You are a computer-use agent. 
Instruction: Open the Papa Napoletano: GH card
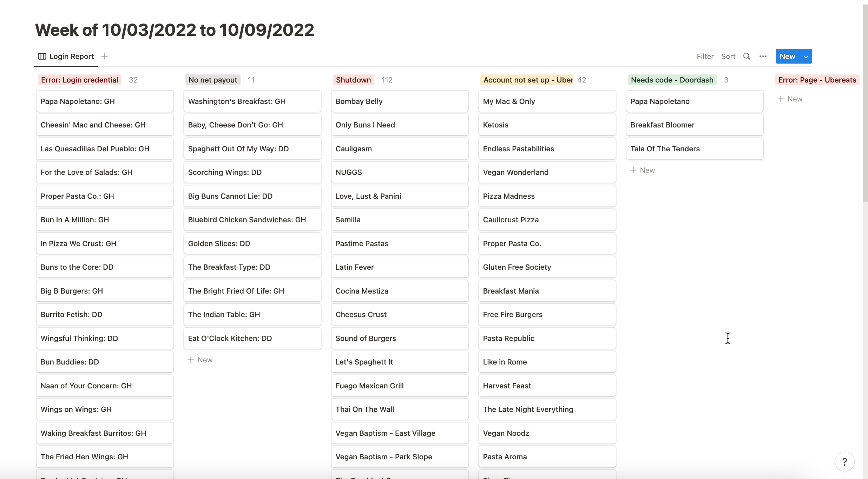(105, 101)
